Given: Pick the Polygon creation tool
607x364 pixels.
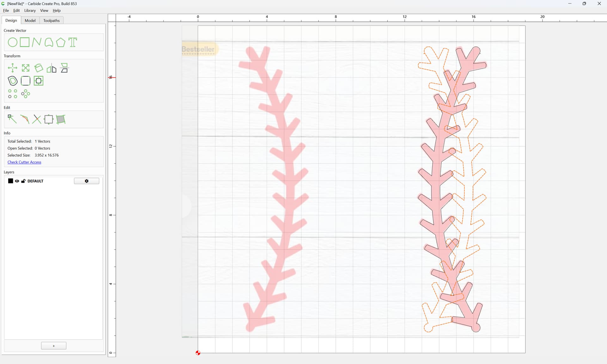Looking at the screenshot, I should click(x=61, y=42).
